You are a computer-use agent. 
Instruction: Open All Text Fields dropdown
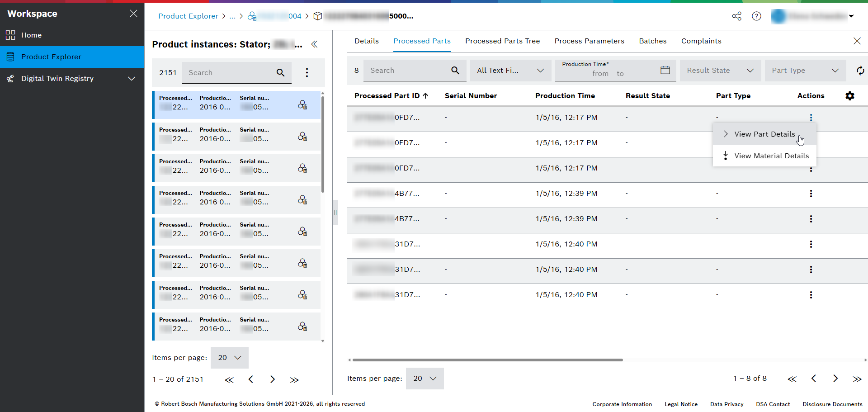tap(511, 71)
